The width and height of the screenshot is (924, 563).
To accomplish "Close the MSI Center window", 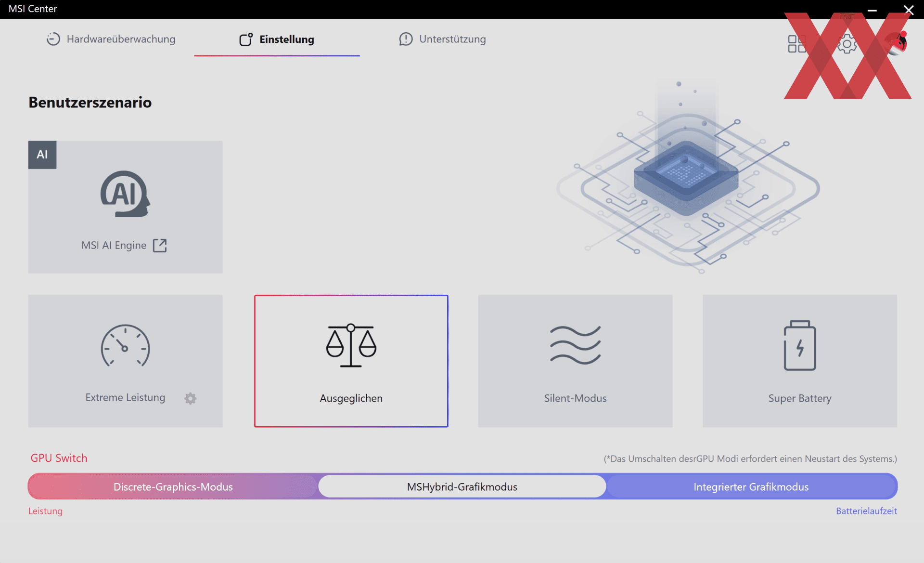I will tap(909, 10).
